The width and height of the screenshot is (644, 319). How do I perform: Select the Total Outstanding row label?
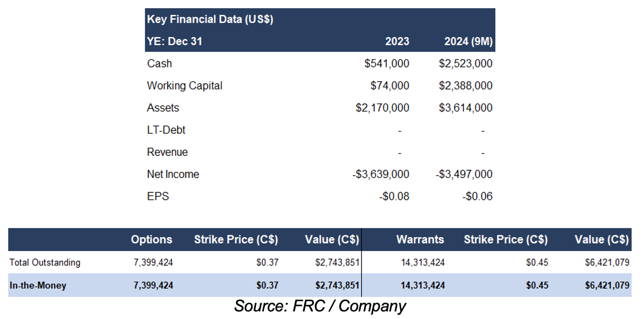45,262
